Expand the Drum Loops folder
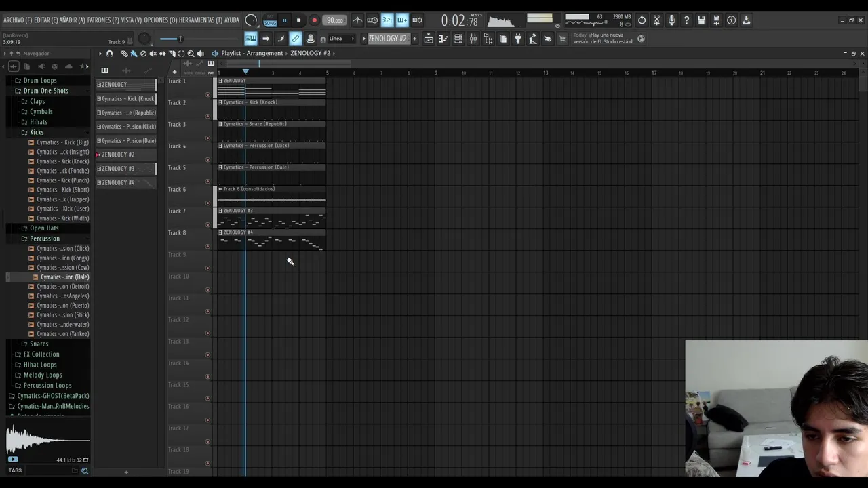 tap(40, 80)
